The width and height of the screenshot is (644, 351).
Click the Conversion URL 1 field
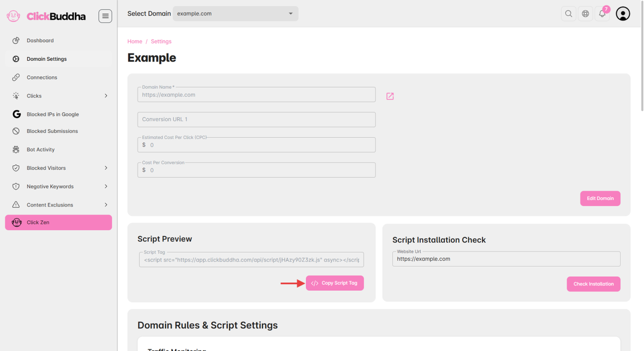tap(256, 120)
